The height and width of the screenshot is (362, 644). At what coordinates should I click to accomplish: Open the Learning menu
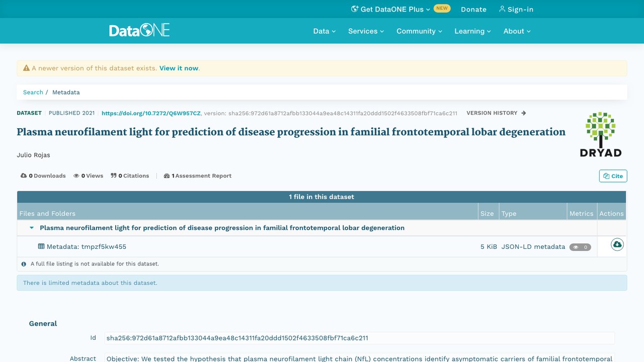click(472, 31)
